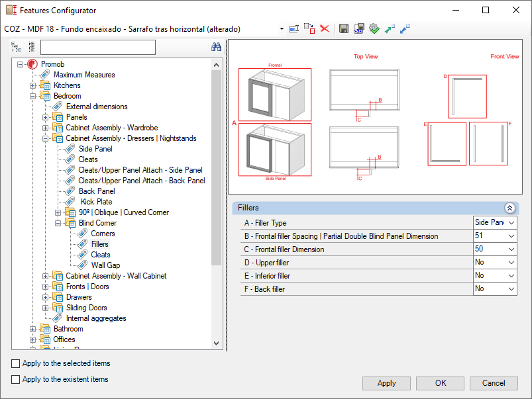Select the Fillers tree item
The height and width of the screenshot is (399, 532).
pos(100,244)
